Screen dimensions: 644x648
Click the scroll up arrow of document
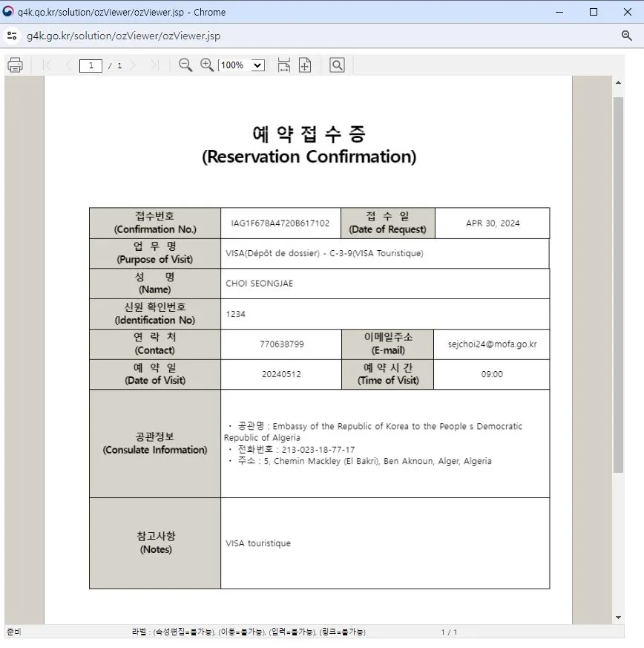pyautogui.click(x=618, y=82)
